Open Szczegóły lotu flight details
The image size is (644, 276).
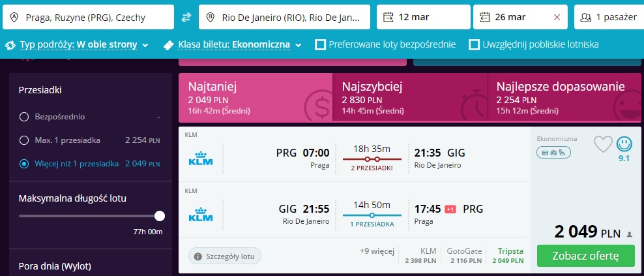pos(225,256)
